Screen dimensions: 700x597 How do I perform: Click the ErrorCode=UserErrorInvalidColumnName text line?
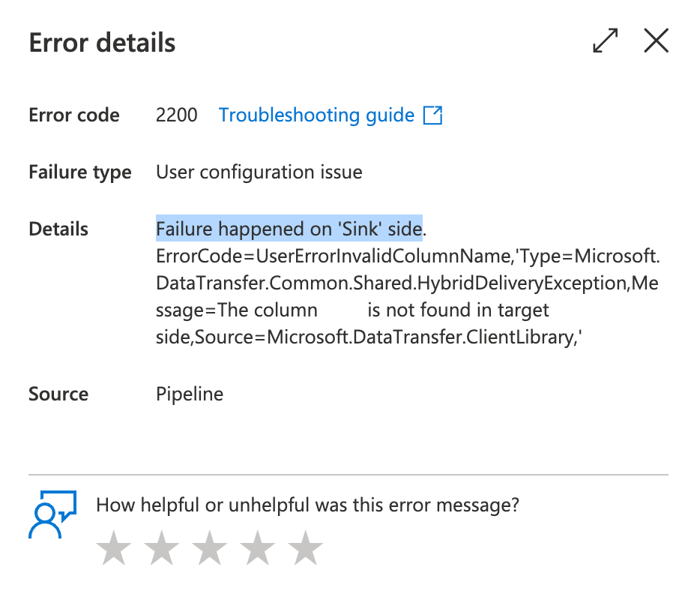point(408,256)
